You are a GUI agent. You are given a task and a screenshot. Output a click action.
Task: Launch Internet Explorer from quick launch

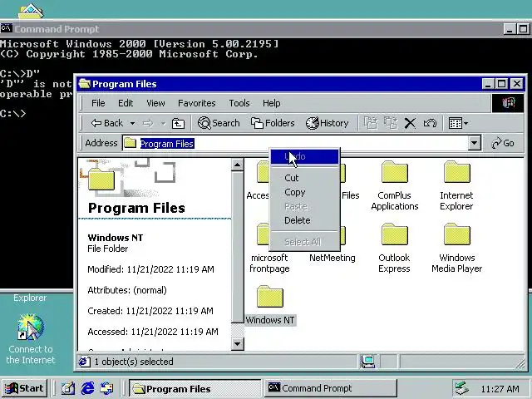[x=87, y=388]
